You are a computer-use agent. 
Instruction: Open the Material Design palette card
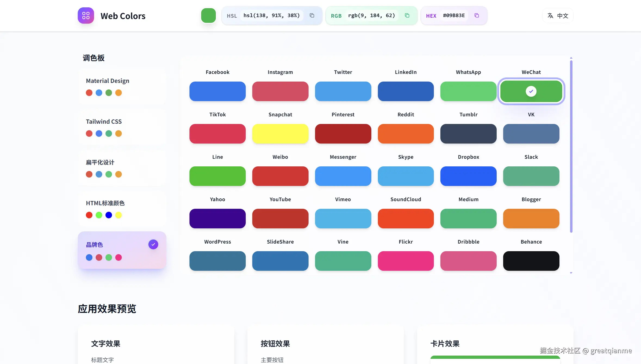[x=122, y=86]
